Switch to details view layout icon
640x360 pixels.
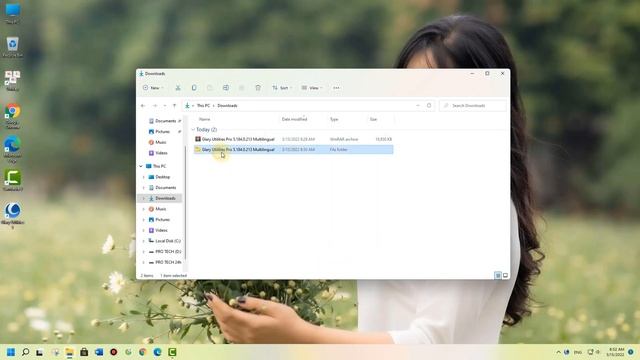click(498, 276)
